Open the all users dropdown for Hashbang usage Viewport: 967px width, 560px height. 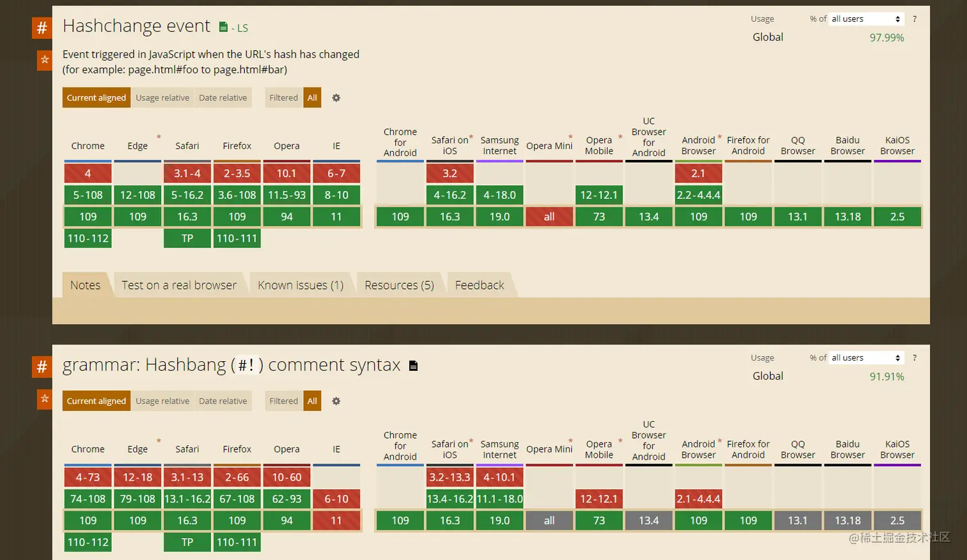coord(866,357)
